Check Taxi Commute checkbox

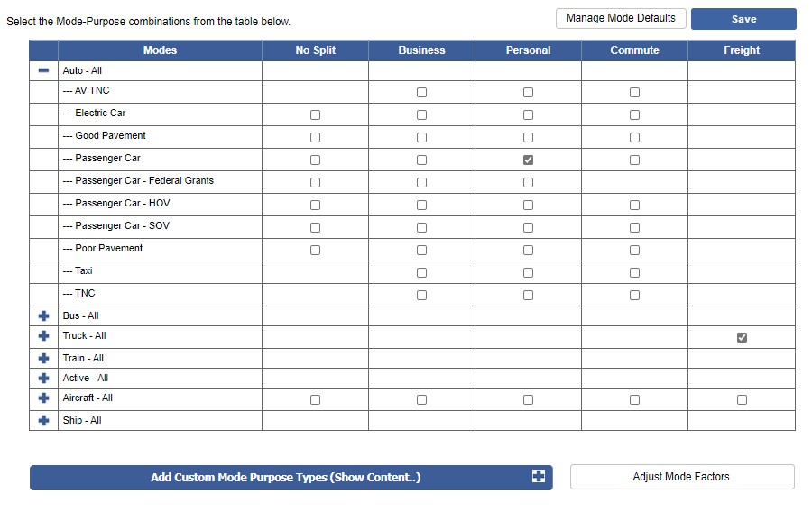coord(634,272)
